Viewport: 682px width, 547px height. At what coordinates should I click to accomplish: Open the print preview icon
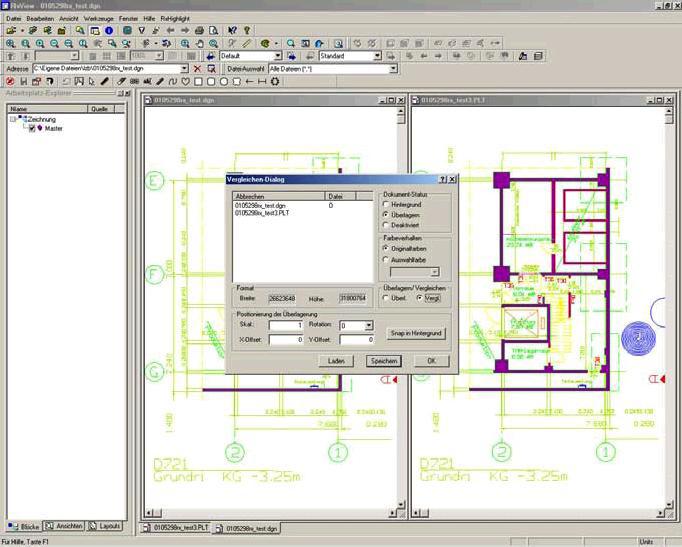click(x=214, y=30)
